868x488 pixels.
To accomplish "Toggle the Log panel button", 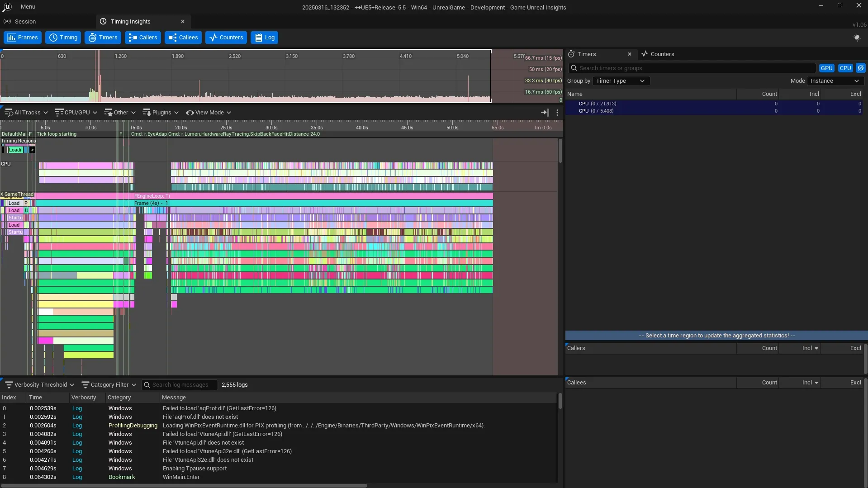I will point(265,38).
